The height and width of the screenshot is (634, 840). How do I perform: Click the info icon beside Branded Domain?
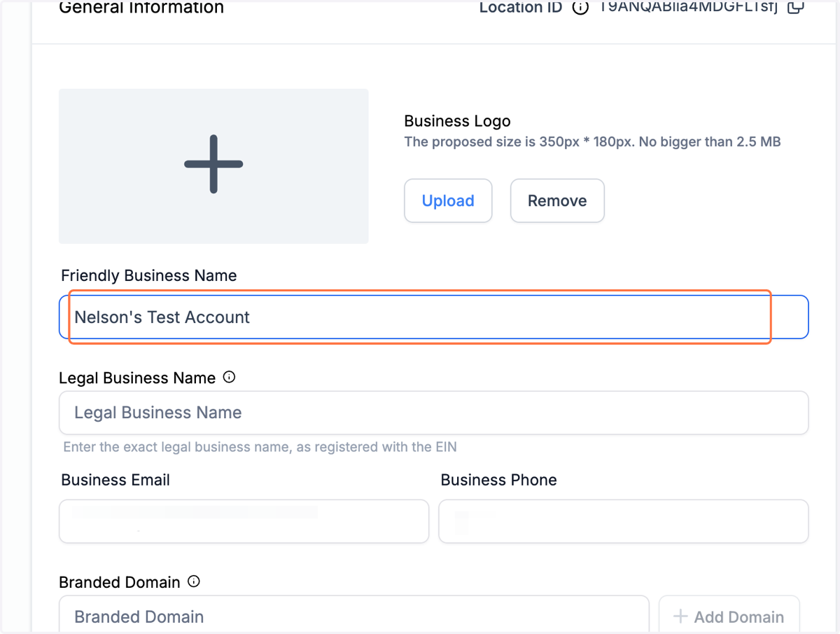click(194, 581)
